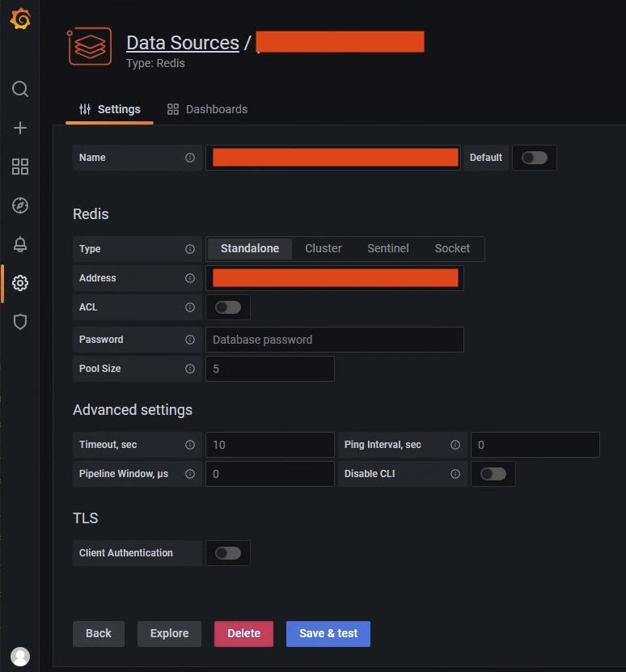The height and width of the screenshot is (672, 626).
Task: Select Standalone Redis type
Action: click(x=250, y=248)
